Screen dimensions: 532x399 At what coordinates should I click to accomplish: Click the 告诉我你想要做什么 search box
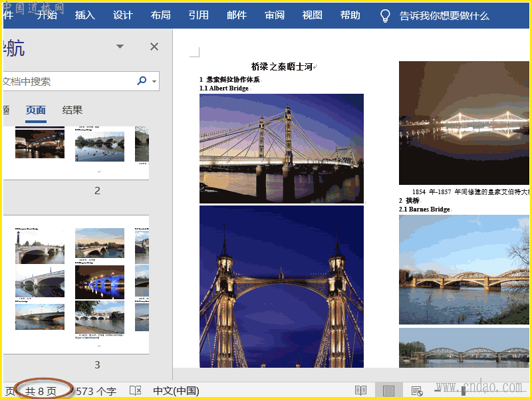pyautogui.click(x=444, y=15)
